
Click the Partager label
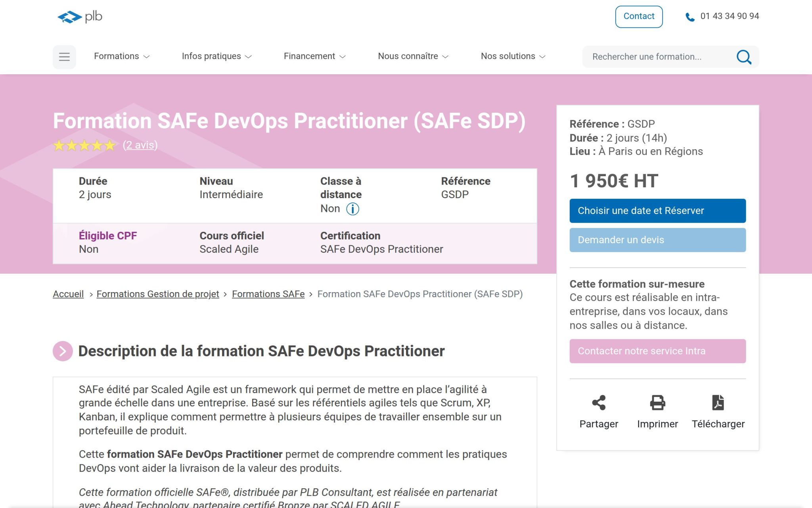599,424
